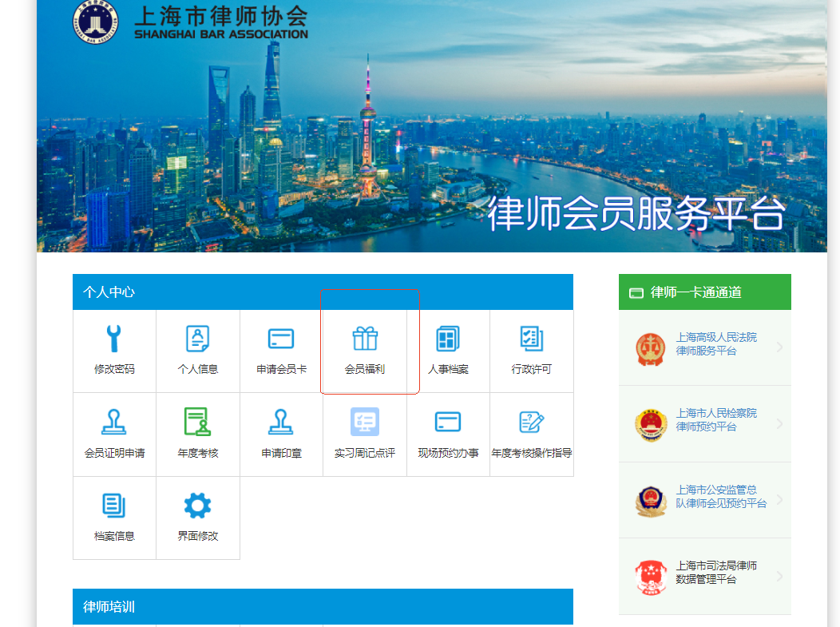Open 年度考核操作指导 help icon
This screenshot has width=840, height=627.
531,422
